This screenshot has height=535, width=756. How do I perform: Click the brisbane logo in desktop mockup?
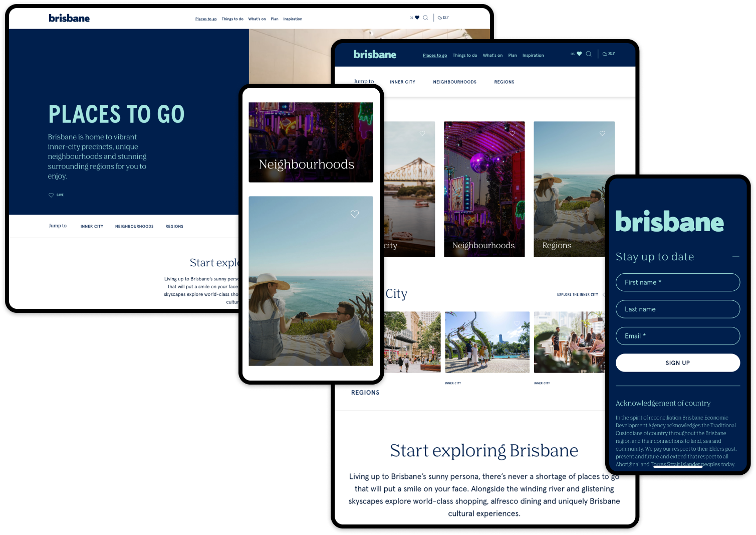(69, 18)
